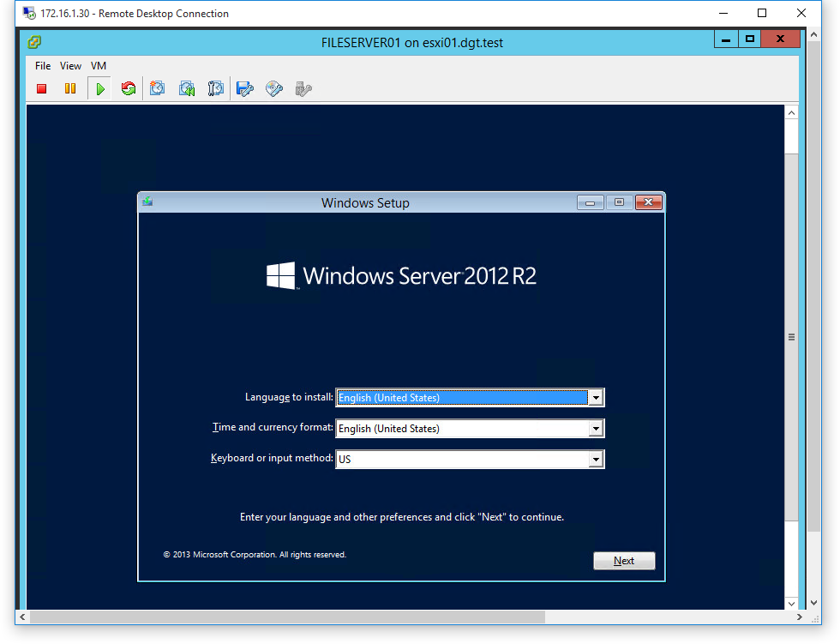
Task: Take a snapshot of the virtual machine
Action: click(157, 88)
